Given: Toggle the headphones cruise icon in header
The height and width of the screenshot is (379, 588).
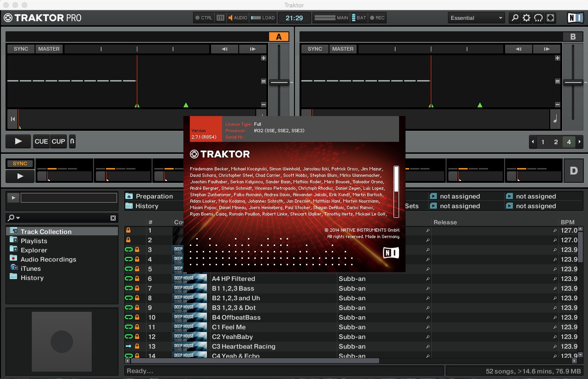Looking at the screenshot, I should (x=538, y=18).
